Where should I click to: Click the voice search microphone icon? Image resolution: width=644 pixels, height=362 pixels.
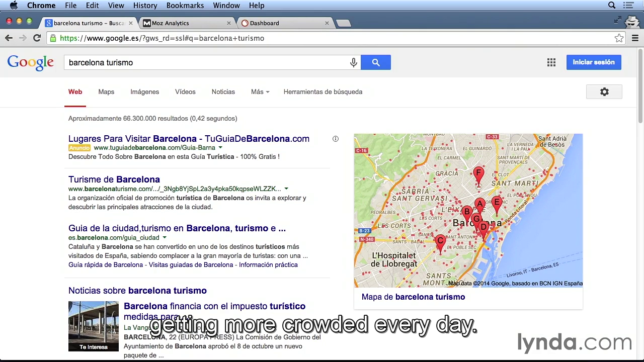[354, 62]
